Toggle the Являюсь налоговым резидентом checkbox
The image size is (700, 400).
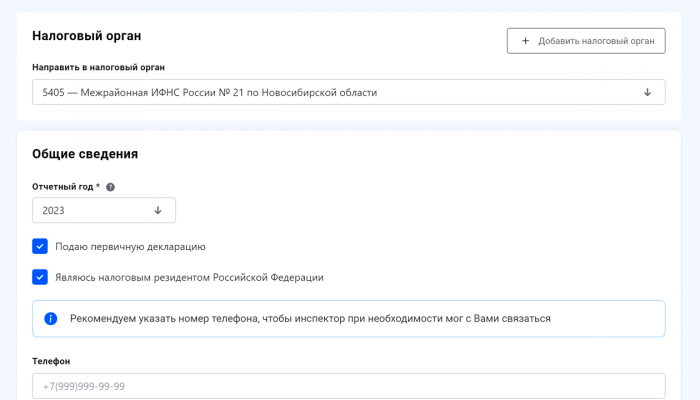(40, 277)
